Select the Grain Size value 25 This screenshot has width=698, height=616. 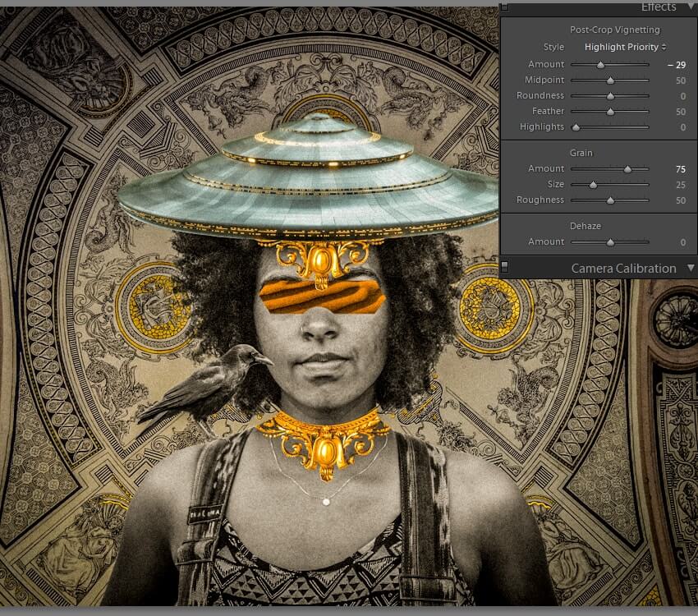tap(681, 185)
